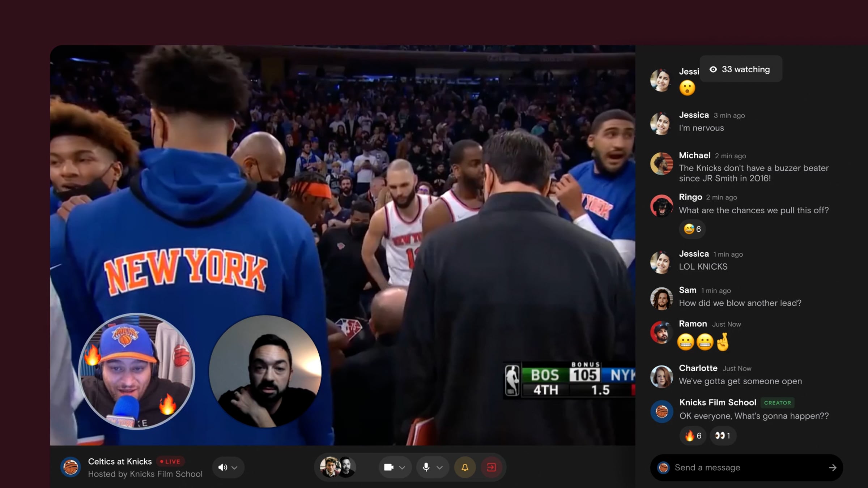The image size is (868, 488).
Task: Click the Just Now timestamp beside Charlotte
Action: point(737,368)
